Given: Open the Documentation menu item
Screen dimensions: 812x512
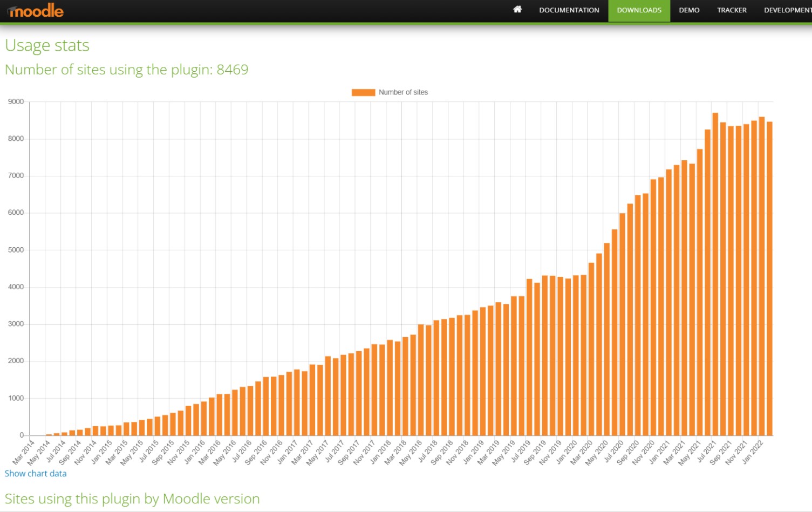Looking at the screenshot, I should click(x=569, y=10).
